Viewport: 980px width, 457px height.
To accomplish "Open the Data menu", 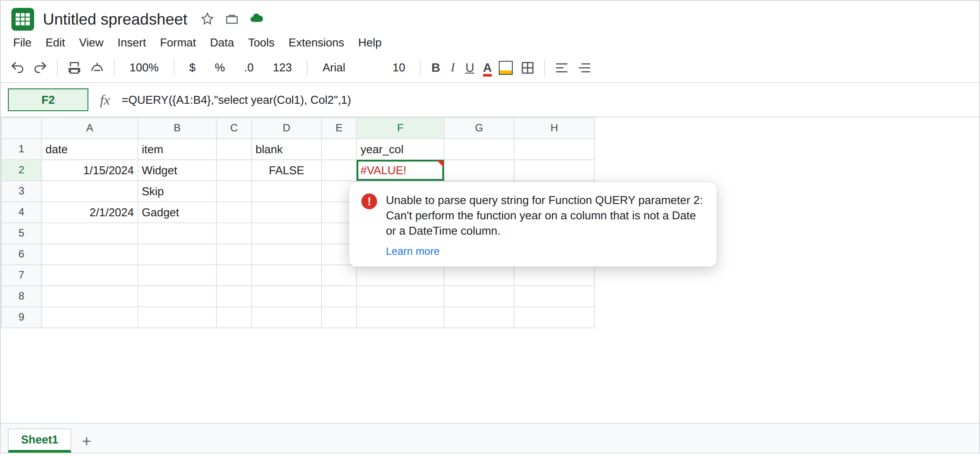I will pyautogui.click(x=222, y=42).
